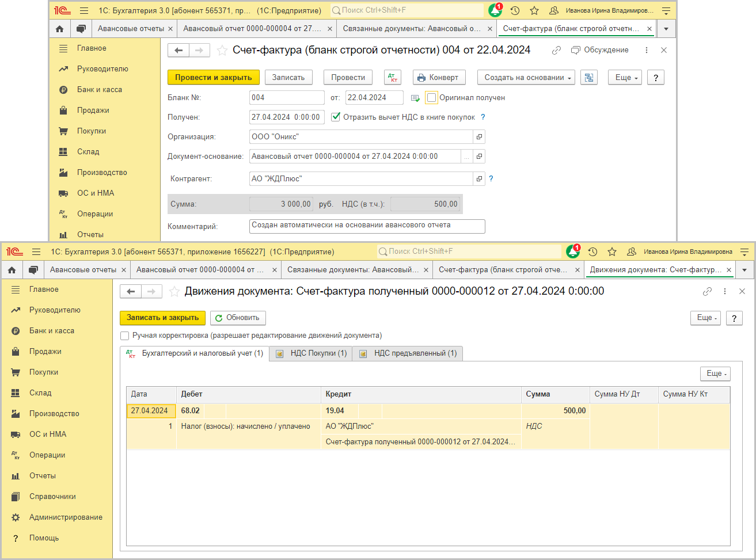Viewport: 756px width, 560px height.
Task: Click Обновить button
Action: (238, 318)
